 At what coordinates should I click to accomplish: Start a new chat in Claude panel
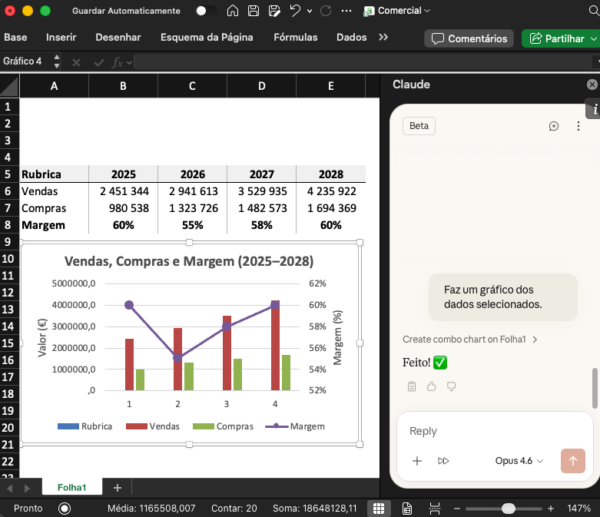(x=554, y=126)
